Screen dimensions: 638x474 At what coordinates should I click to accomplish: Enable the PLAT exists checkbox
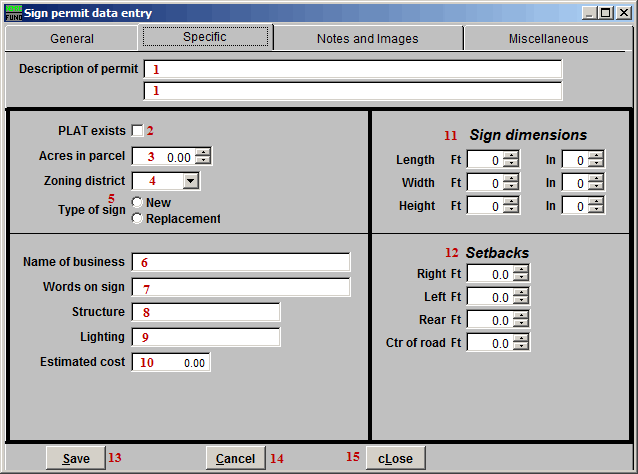coord(137,131)
